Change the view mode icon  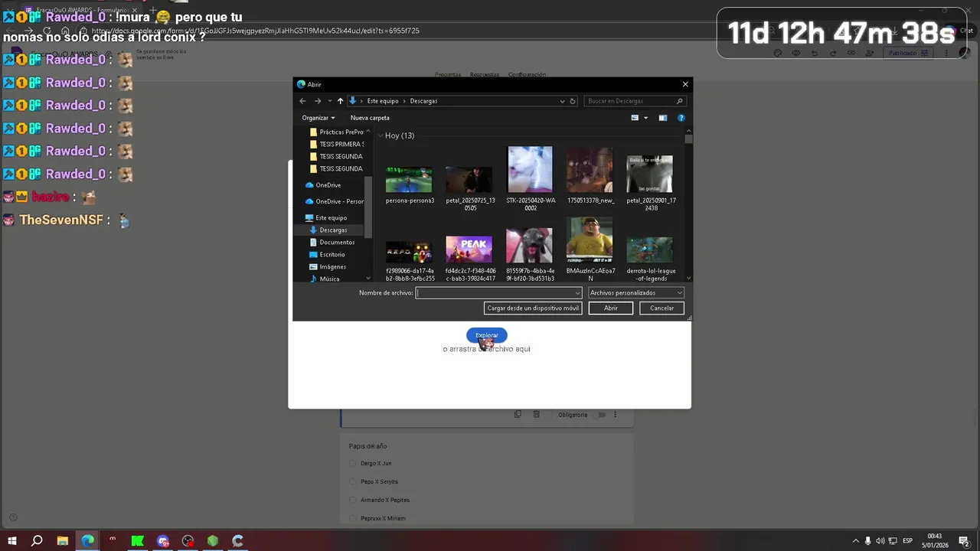click(x=635, y=118)
